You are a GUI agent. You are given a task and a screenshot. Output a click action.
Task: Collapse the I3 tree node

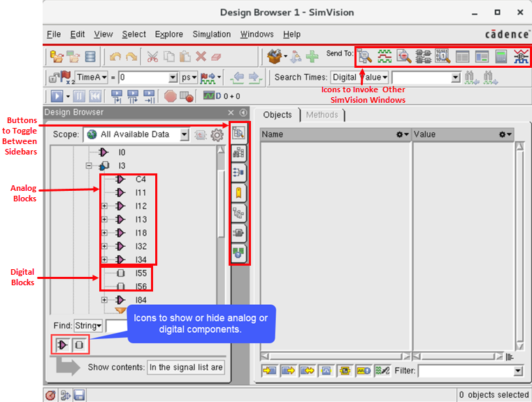pyautogui.click(x=89, y=166)
